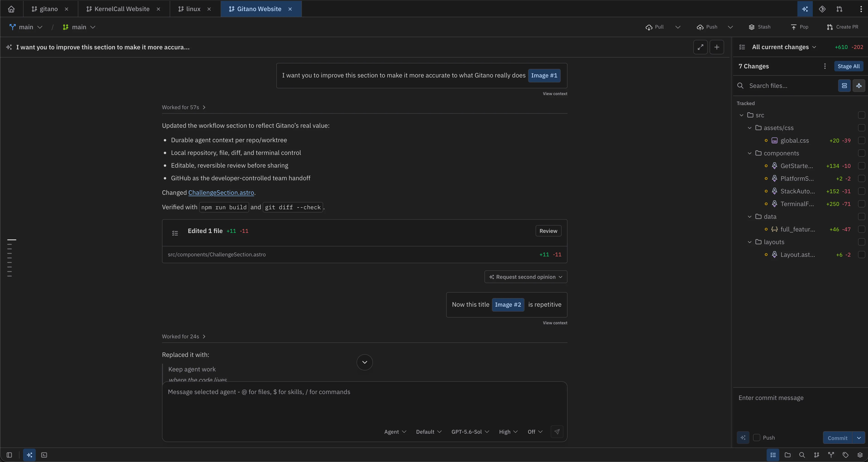Image resolution: width=868 pixels, height=462 pixels.
Task: Generate commit message with sparkle icon
Action: click(x=743, y=438)
